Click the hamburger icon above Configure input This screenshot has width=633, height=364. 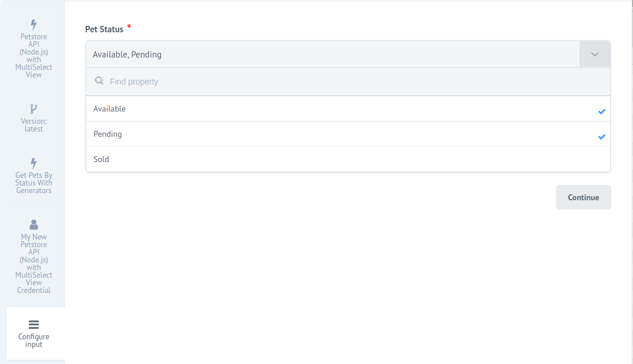click(34, 325)
